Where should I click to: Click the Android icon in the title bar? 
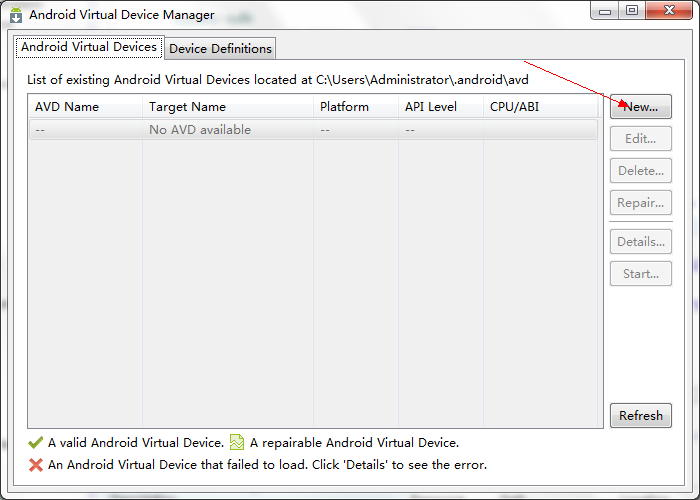pos(16,15)
